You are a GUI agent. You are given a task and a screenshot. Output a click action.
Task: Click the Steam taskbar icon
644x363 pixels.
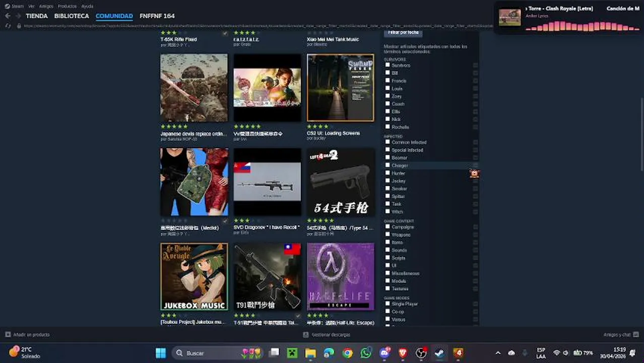[439, 353]
